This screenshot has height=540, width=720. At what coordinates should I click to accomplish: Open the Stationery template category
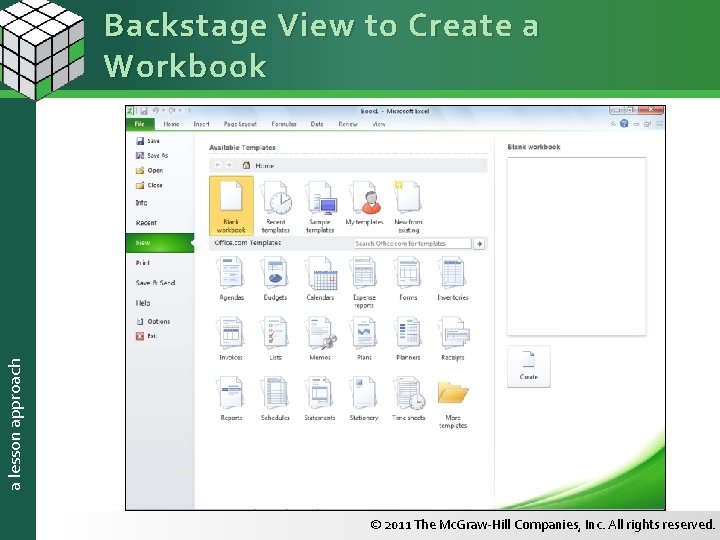[x=364, y=399]
